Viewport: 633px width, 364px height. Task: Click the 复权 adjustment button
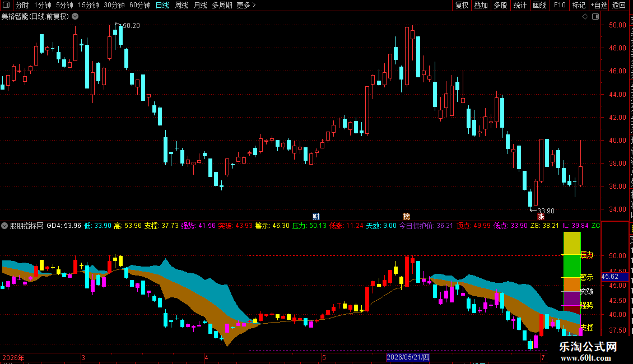point(462,5)
